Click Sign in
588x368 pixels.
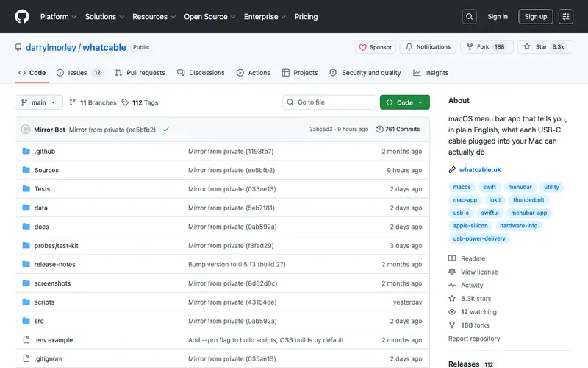point(498,16)
